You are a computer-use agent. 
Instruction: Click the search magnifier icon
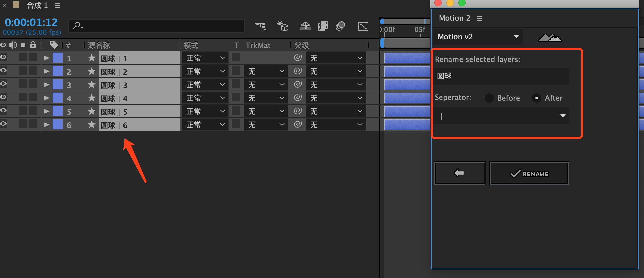coord(78,26)
